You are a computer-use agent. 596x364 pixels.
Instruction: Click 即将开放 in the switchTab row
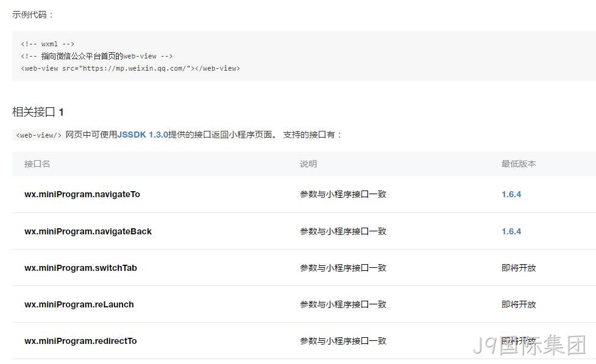519,268
